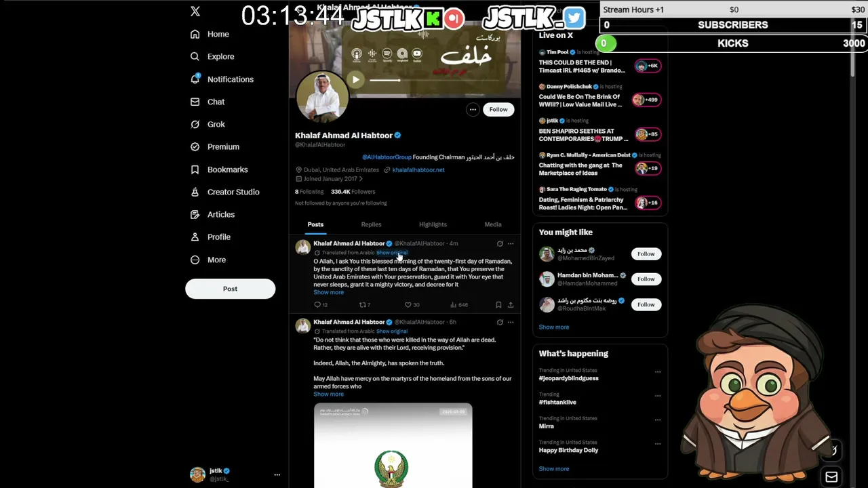Click the Grok icon on the 6h post
The width and height of the screenshot is (868, 488).
500,322
